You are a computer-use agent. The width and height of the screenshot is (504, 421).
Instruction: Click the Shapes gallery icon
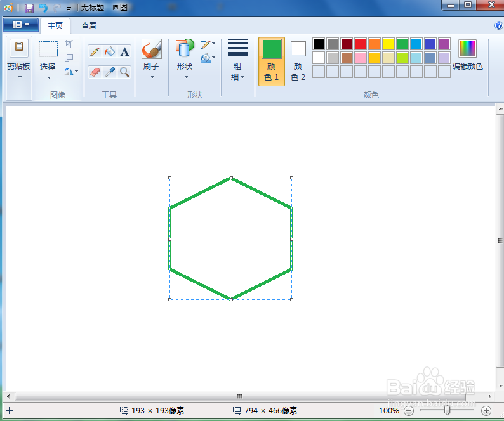[x=185, y=48]
